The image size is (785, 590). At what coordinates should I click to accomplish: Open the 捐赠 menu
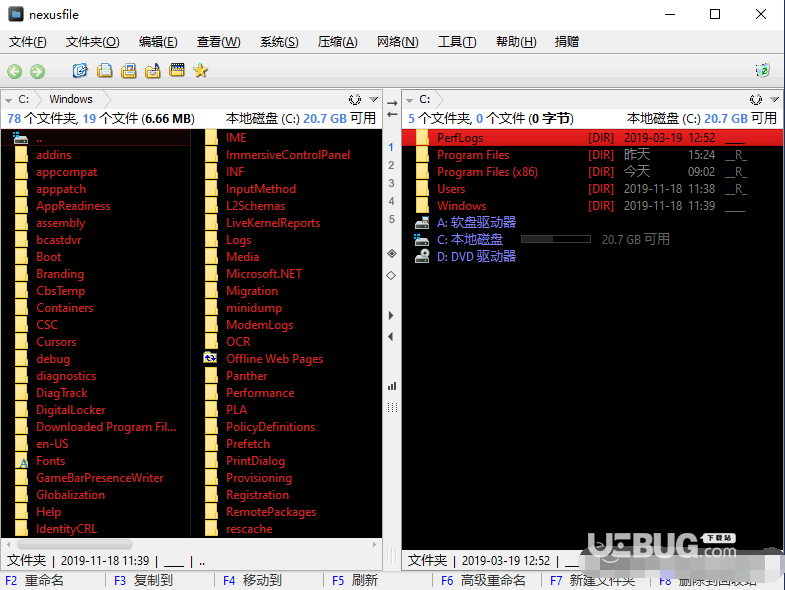[567, 42]
